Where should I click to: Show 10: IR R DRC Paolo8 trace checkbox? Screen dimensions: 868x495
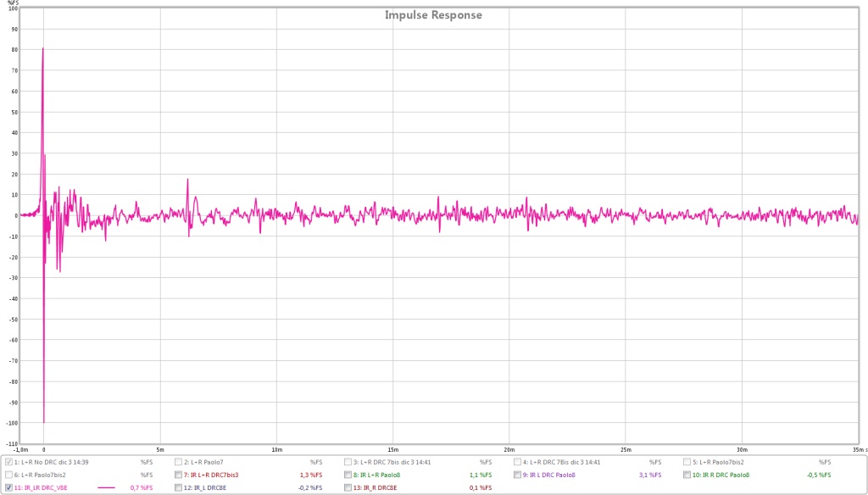[x=687, y=475]
